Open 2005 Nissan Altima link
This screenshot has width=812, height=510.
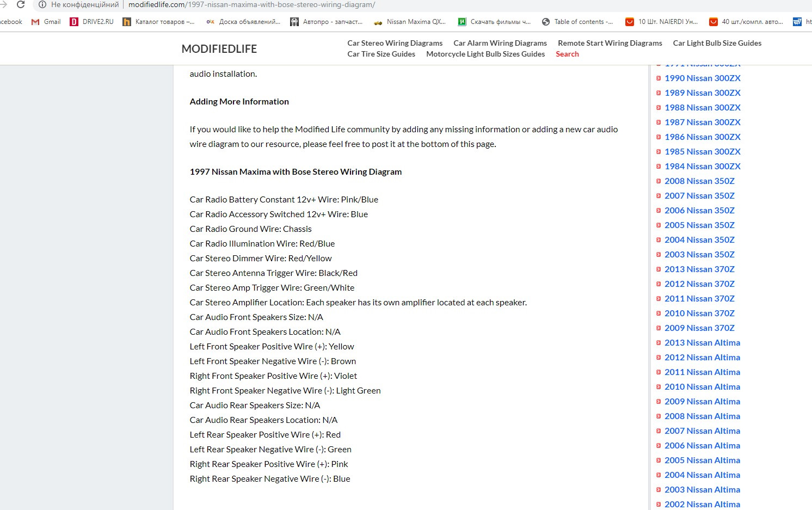pyautogui.click(x=702, y=460)
